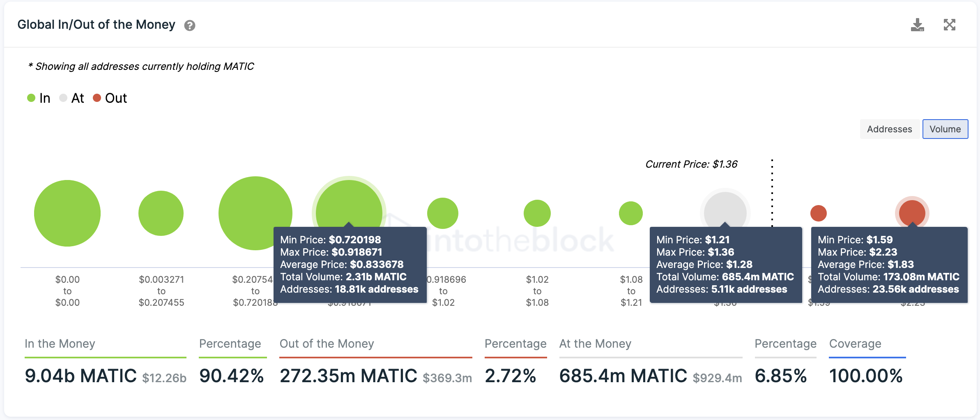The height and width of the screenshot is (420, 980).
Task: Select the $1.02 to $1.08 bubble
Action: coord(537,213)
